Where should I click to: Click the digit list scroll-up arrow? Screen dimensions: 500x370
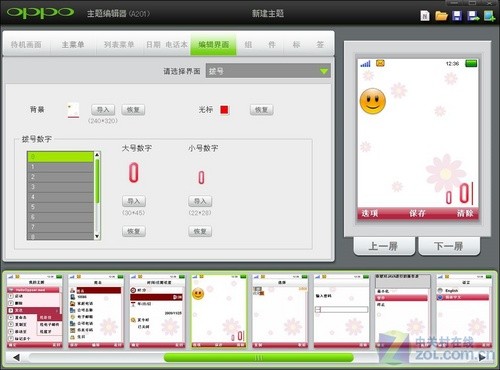tap(97, 155)
